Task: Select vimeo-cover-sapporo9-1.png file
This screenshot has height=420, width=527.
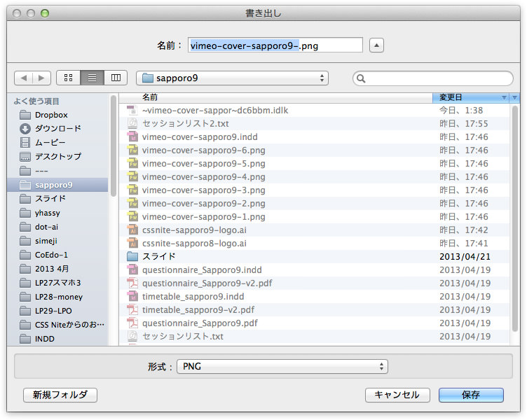Action: (x=314, y=217)
